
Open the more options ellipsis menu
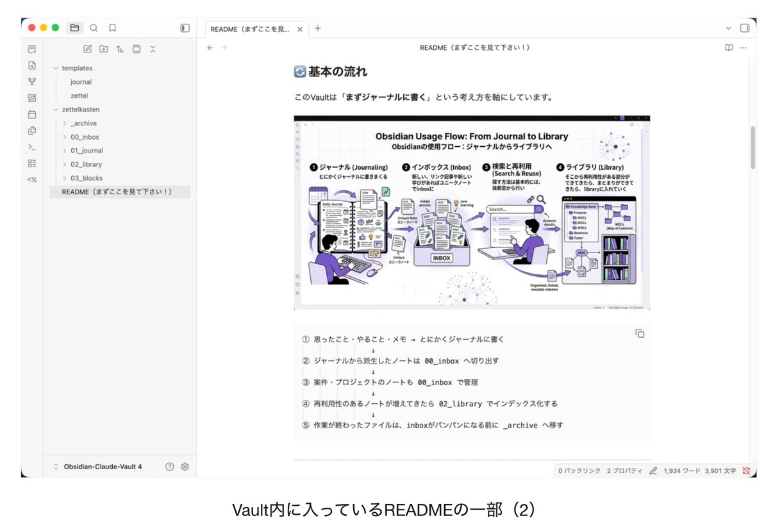pos(744,47)
